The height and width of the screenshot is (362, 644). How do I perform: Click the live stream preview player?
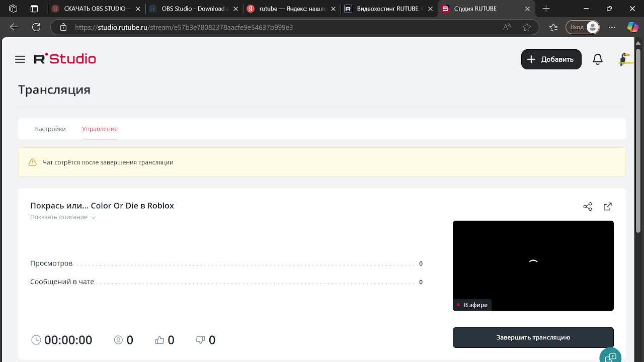point(533,265)
